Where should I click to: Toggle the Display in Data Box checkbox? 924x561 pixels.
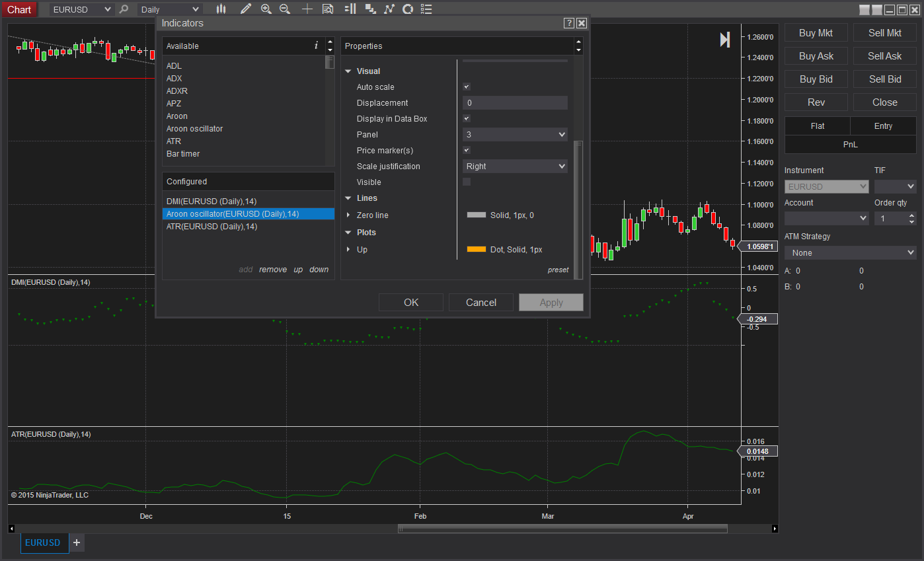pyautogui.click(x=467, y=119)
